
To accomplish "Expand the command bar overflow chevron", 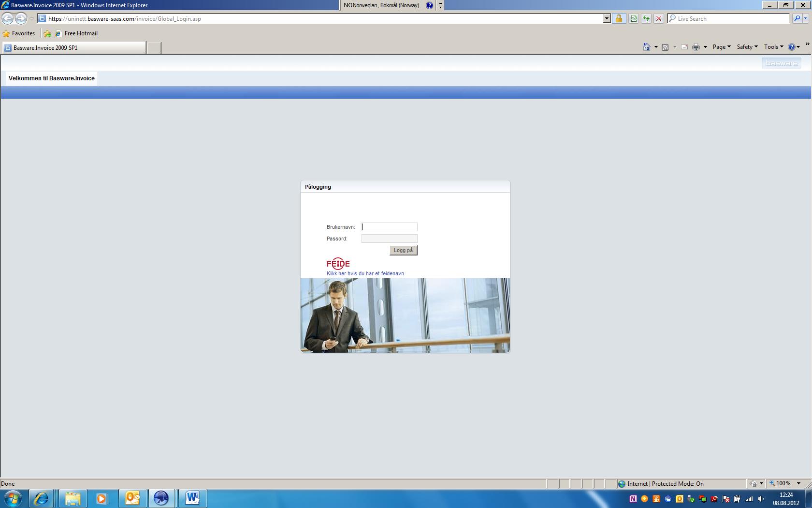I will click(x=807, y=44).
